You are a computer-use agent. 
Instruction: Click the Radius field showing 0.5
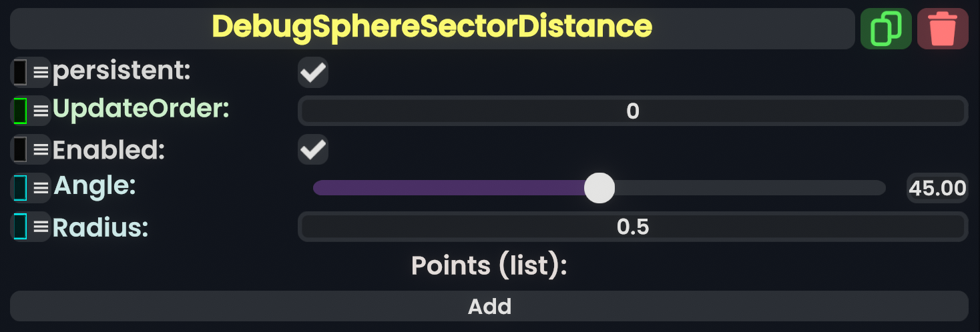click(632, 227)
